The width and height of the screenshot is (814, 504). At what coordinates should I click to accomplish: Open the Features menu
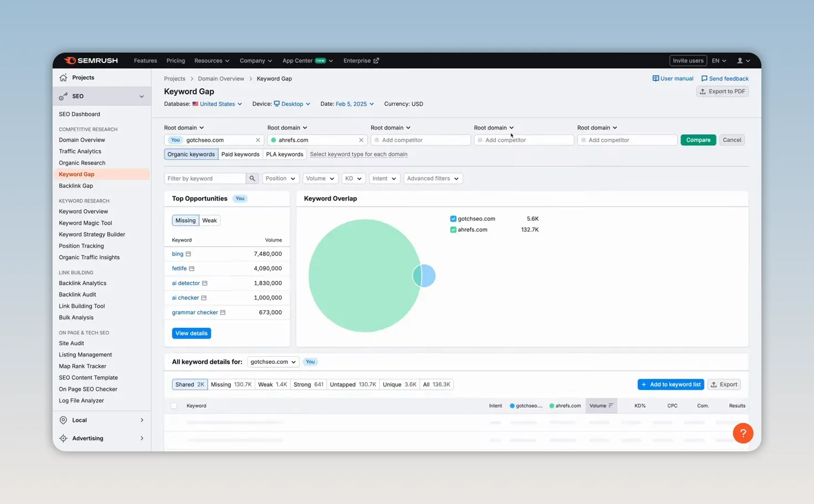click(x=146, y=61)
